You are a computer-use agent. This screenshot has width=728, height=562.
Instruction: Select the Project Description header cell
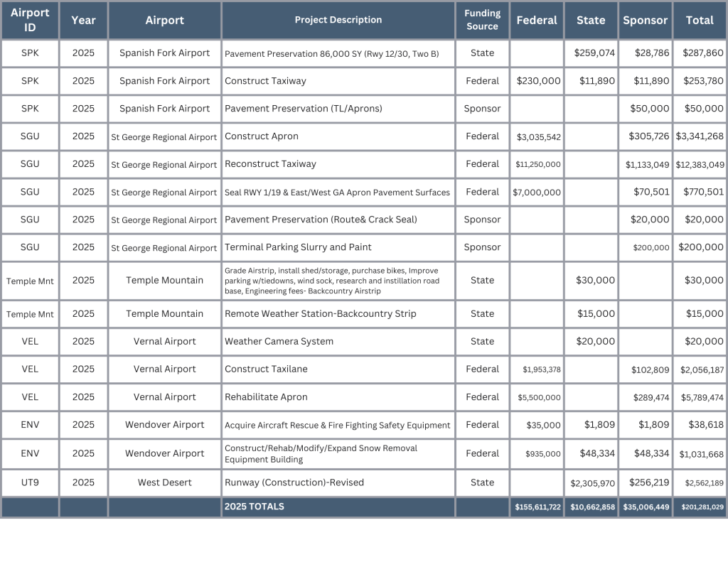pyautogui.click(x=338, y=20)
